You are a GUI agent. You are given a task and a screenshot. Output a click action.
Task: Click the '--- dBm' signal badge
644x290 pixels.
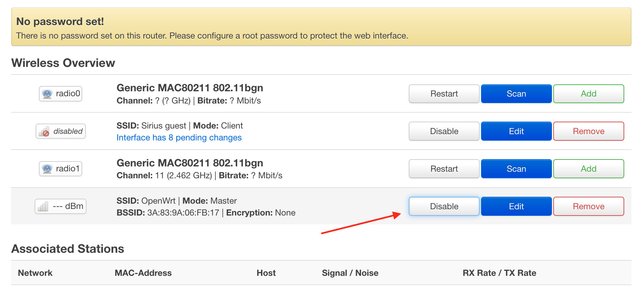(61, 207)
